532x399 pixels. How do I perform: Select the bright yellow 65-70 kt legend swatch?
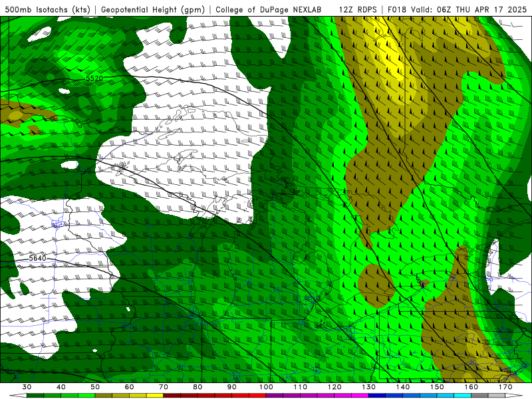(155, 395)
